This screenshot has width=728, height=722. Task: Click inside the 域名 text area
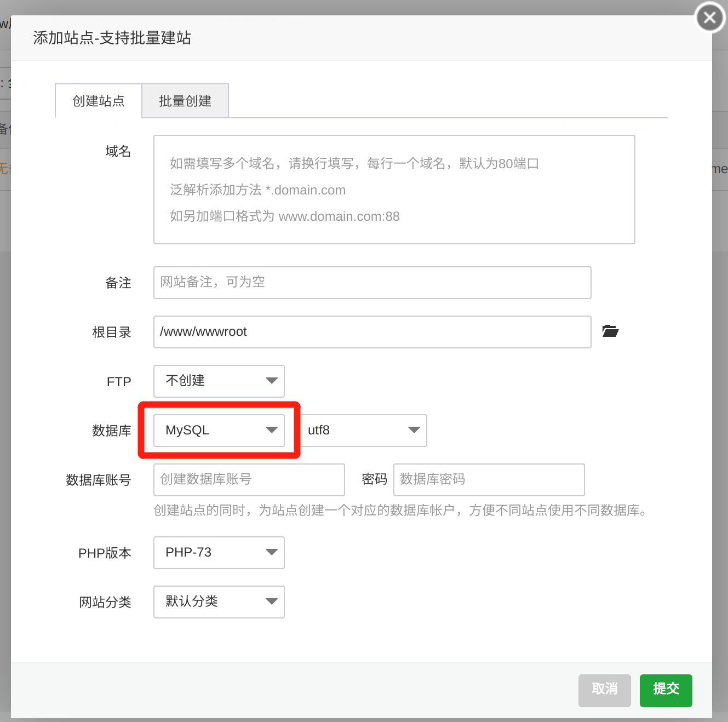[394, 190]
